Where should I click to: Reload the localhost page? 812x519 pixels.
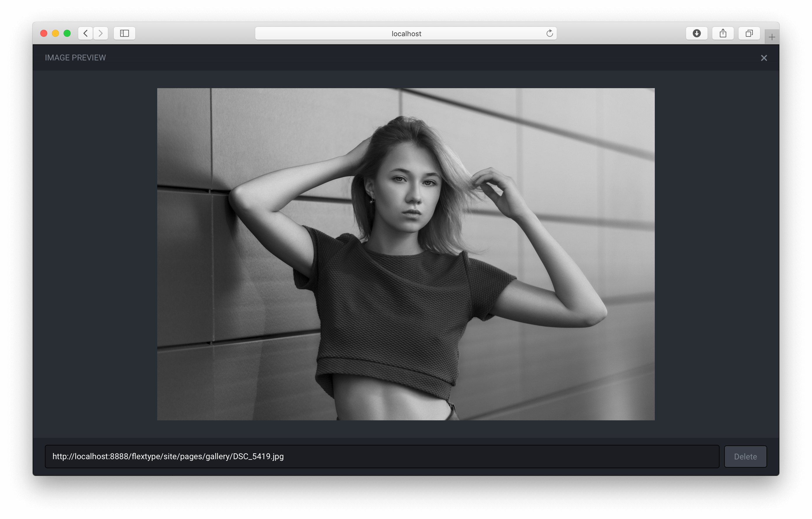coord(549,33)
